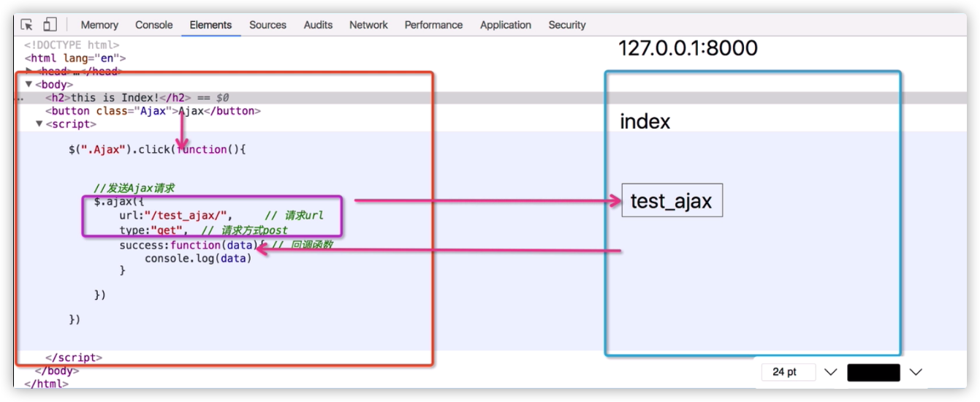Click the <!DOCTYPE html> line
The width and height of the screenshot is (980, 402).
pos(71,45)
